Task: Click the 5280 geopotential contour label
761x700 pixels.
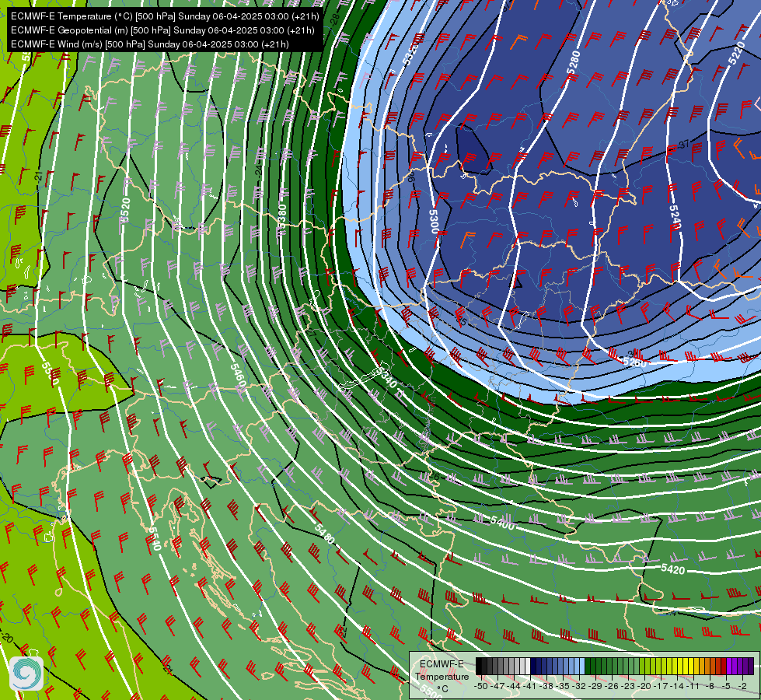Action: [574, 62]
